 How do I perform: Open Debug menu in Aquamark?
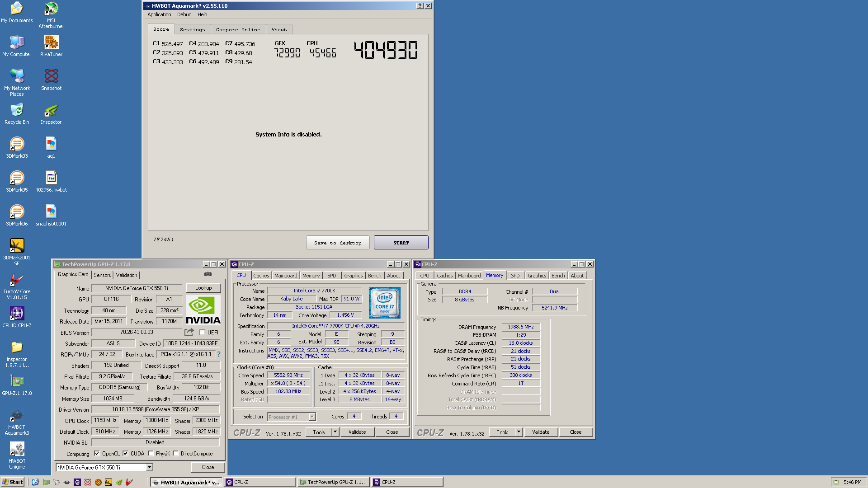(x=184, y=14)
